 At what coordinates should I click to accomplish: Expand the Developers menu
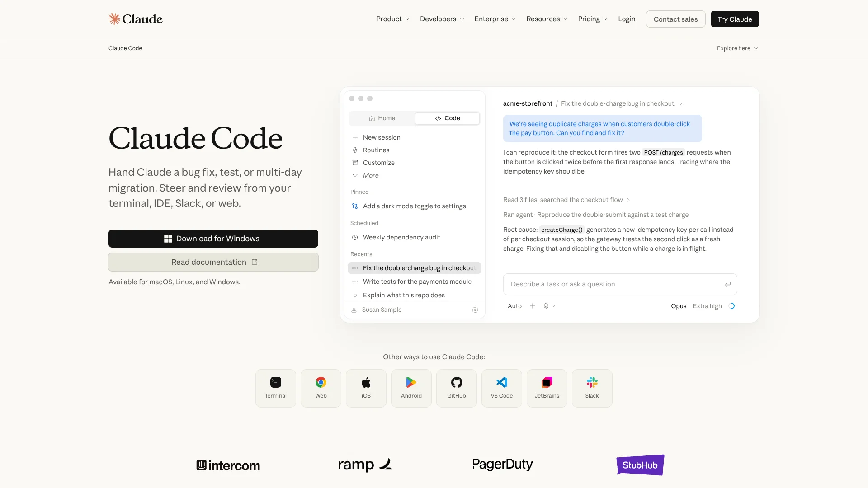442,19
